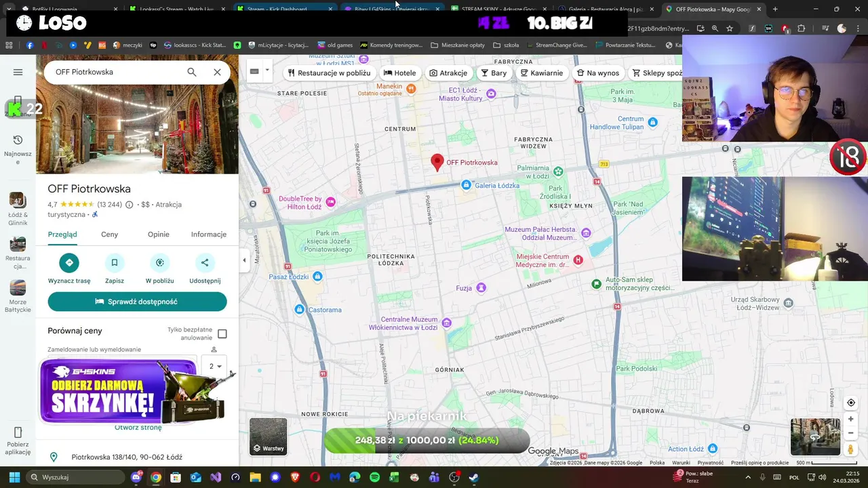This screenshot has height=488, width=868.
Task: Clear the OFF Piotrkowska search
Action: click(217, 72)
